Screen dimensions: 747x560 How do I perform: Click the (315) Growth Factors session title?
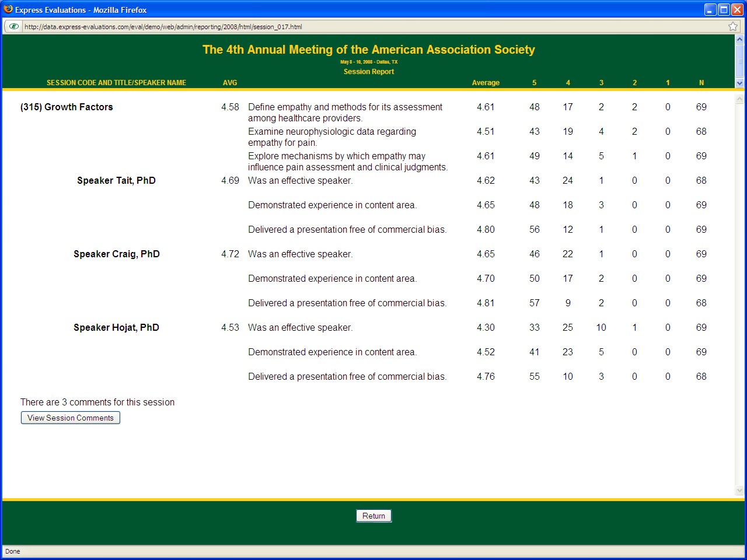coord(67,107)
